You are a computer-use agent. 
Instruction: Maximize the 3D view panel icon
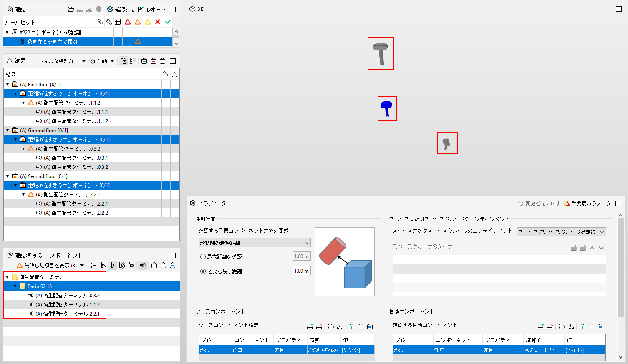pyautogui.click(x=619, y=9)
